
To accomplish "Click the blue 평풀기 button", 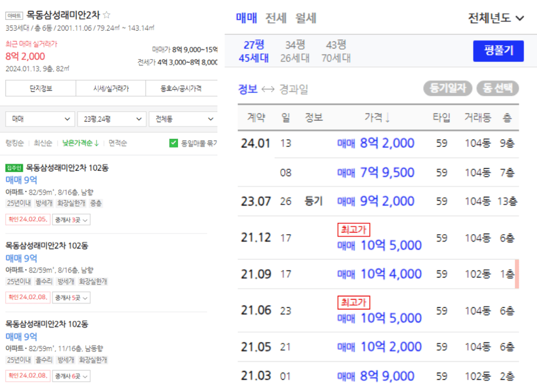I will 498,51.
